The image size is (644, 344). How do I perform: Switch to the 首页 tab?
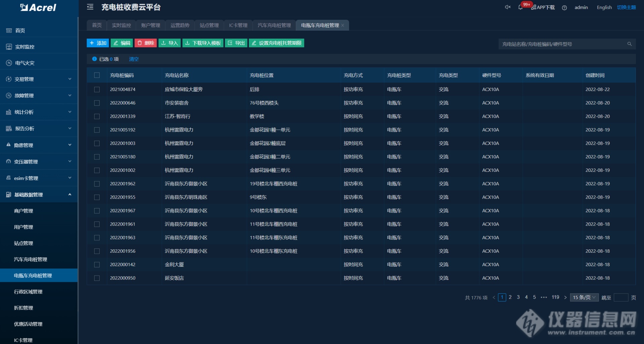tap(97, 25)
